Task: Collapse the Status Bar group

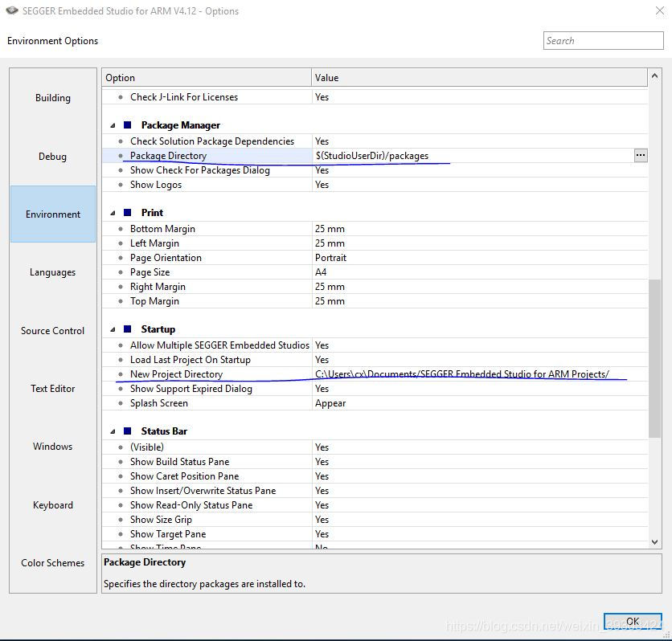Action: coord(113,431)
